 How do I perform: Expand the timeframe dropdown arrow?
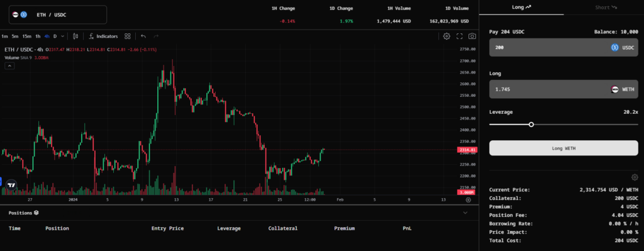[x=62, y=36]
